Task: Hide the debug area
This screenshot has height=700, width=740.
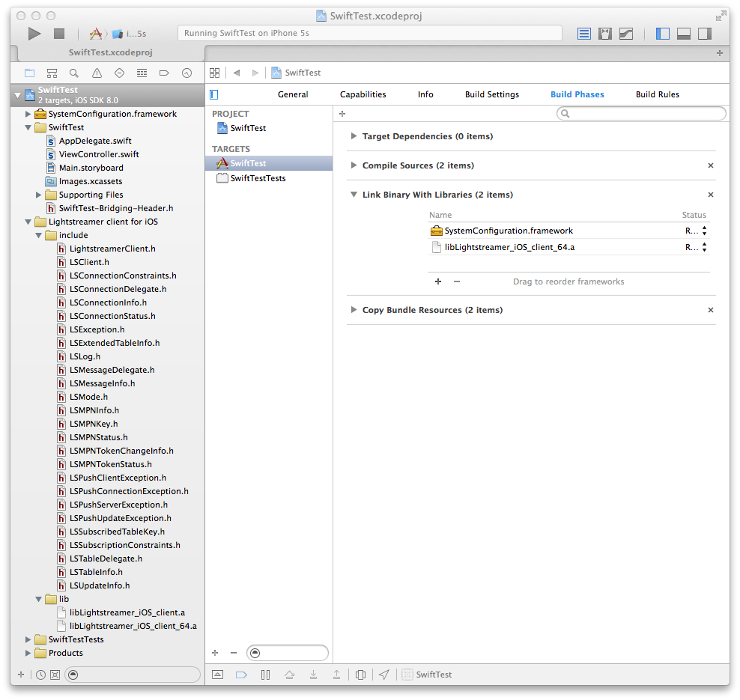Action: tap(217, 675)
